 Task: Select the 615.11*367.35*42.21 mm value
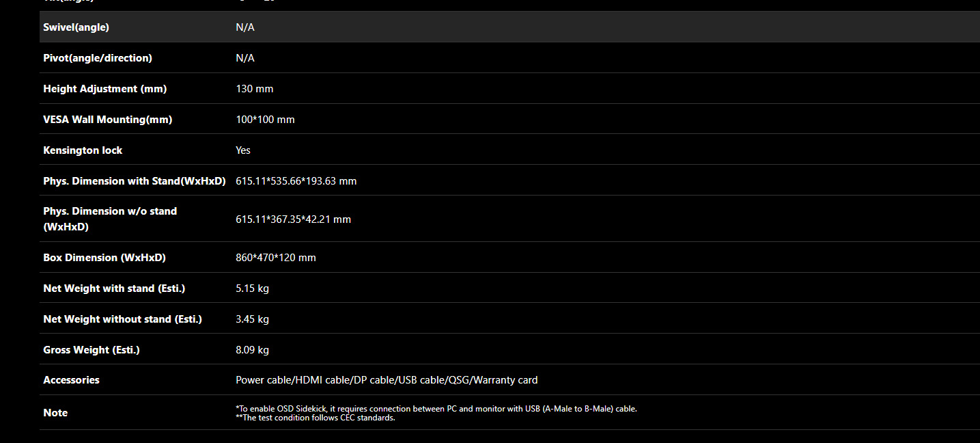pyautogui.click(x=293, y=219)
